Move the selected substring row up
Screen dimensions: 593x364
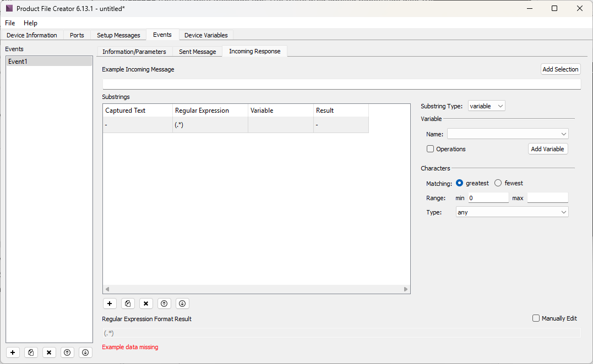pyautogui.click(x=164, y=304)
